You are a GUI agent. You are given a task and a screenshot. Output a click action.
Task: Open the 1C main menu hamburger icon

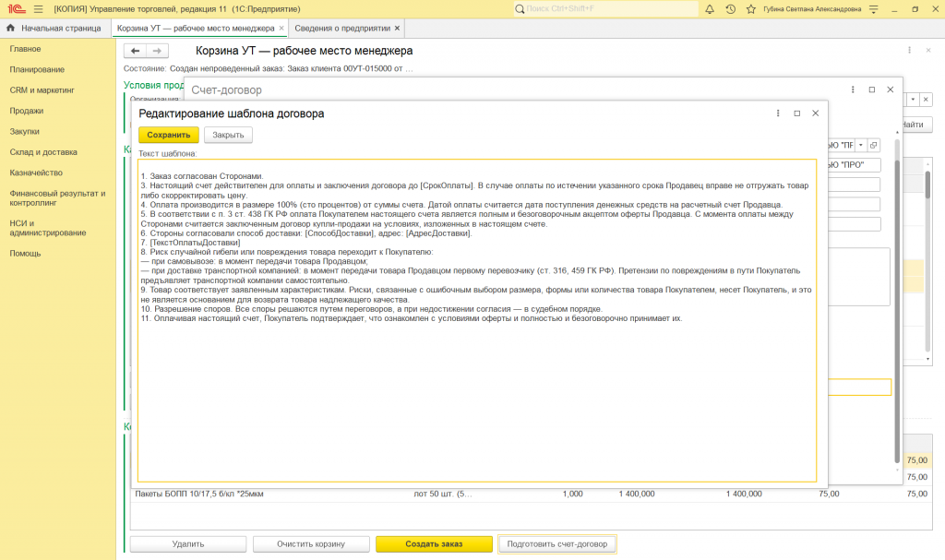[x=39, y=9]
